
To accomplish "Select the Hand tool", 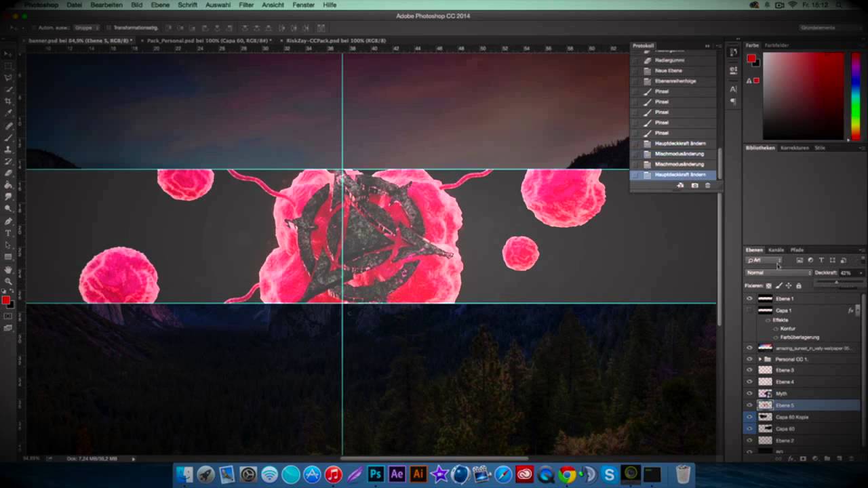I will (x=8, y=270).
